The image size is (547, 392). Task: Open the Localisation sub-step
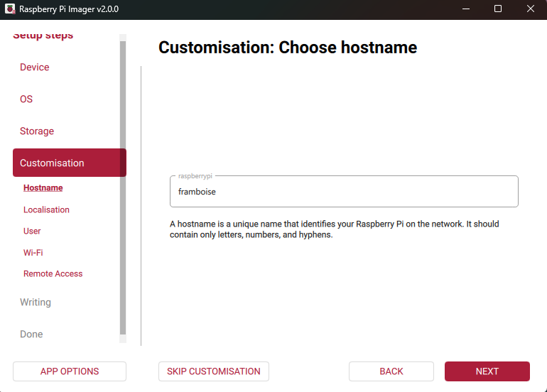46,209
